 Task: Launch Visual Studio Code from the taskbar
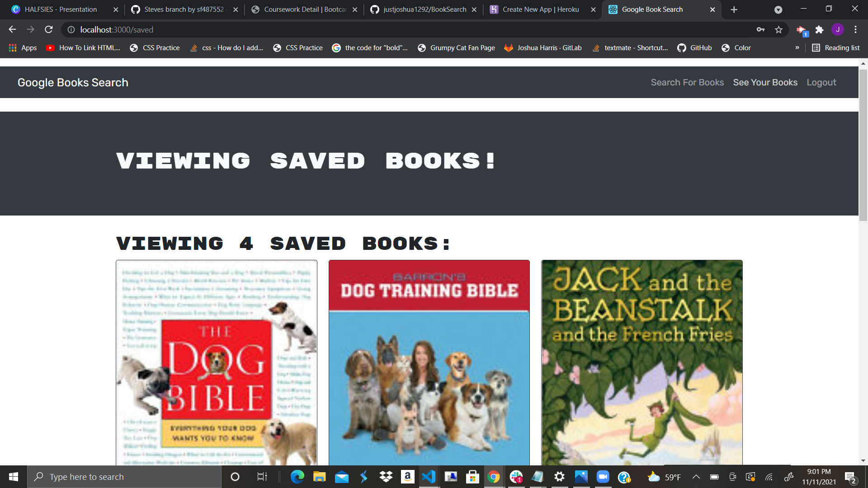tap(429, 477)
